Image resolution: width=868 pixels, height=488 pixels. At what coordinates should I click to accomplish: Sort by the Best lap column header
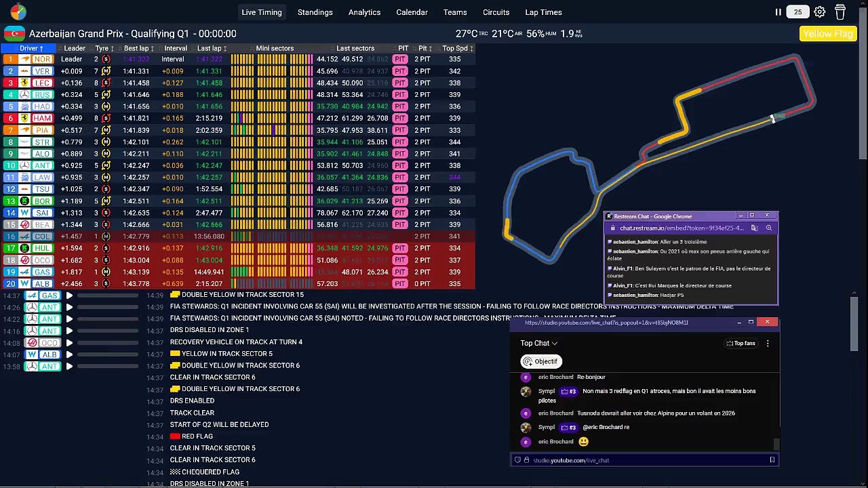coord(138,48)
